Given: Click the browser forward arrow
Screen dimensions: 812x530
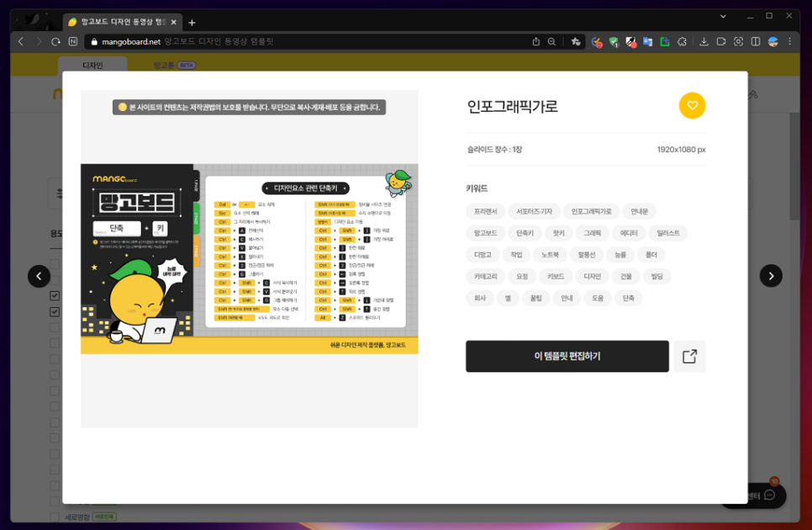Looking at the screenshot, I should 39,41.
